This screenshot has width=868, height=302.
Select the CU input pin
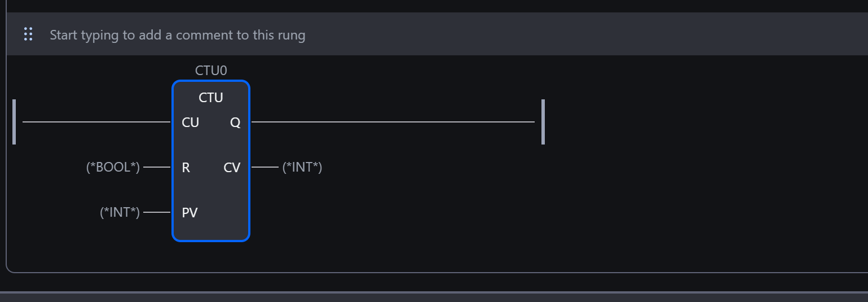point(190,122)
